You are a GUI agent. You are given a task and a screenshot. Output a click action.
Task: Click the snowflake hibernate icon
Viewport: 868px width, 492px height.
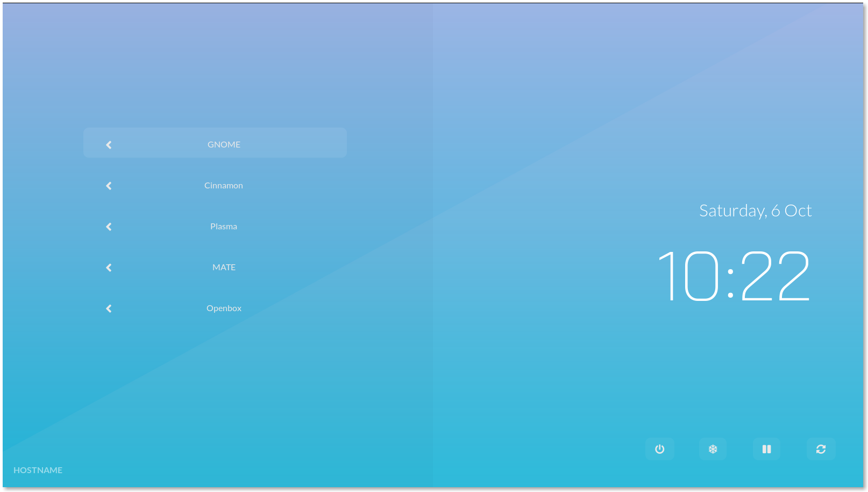tap(713, 449)
